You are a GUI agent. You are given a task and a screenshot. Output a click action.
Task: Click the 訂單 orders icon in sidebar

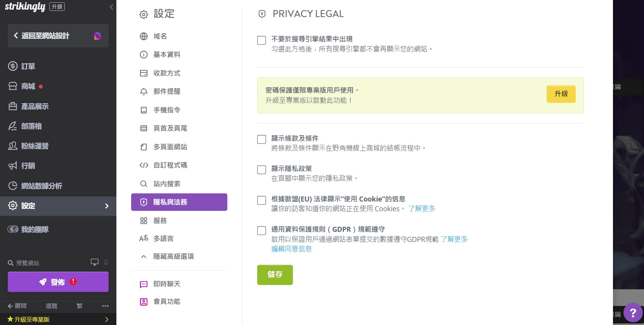[13, 66]
